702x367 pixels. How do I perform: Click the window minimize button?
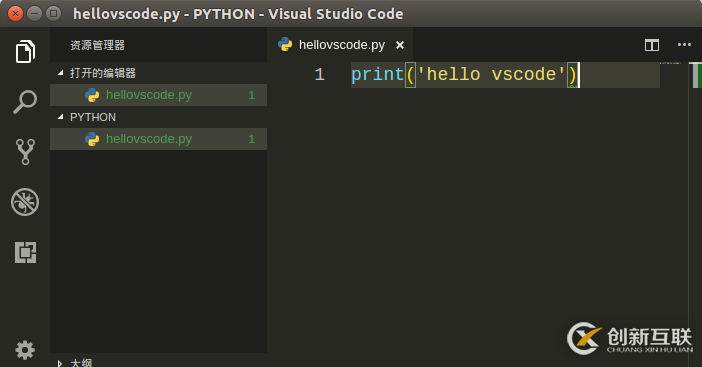(x=34, y=13)
